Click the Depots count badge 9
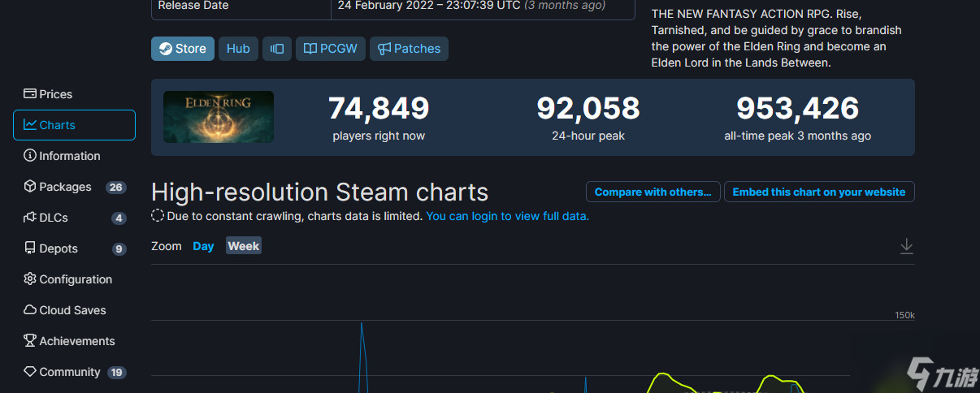 point(119,249)
